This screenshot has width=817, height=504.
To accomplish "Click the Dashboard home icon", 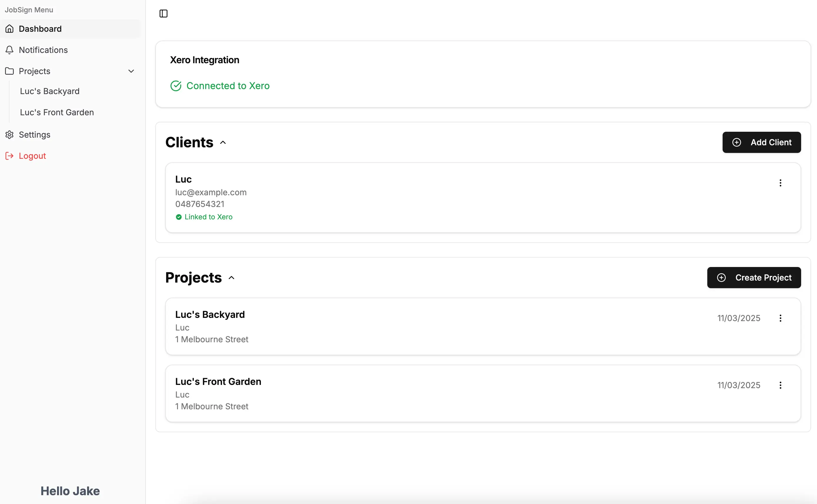I will coord(9,29).
